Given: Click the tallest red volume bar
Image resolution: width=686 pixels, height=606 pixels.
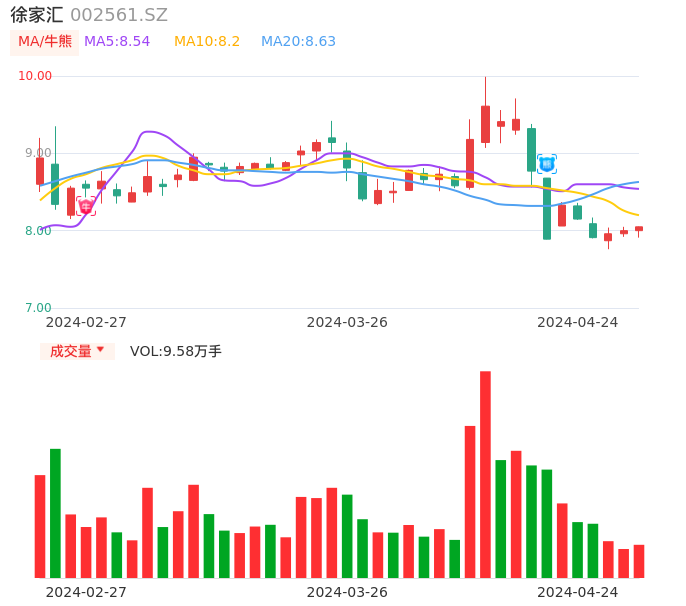Looking at the screenshot, I should coord(485,474).
